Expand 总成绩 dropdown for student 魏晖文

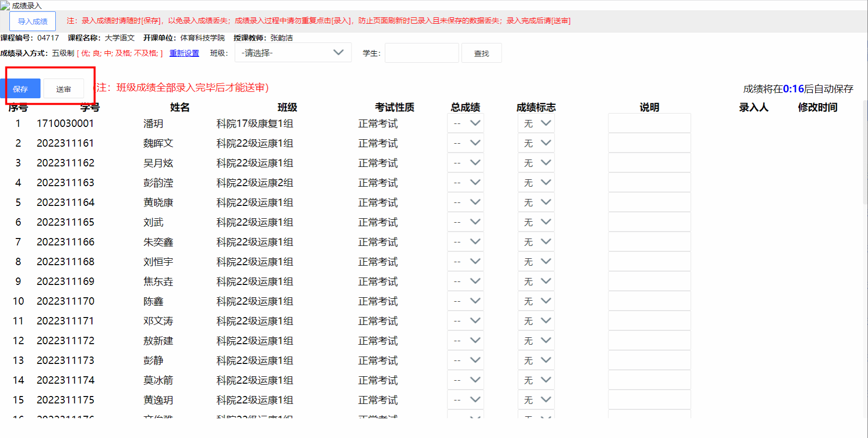coord(466,143)
